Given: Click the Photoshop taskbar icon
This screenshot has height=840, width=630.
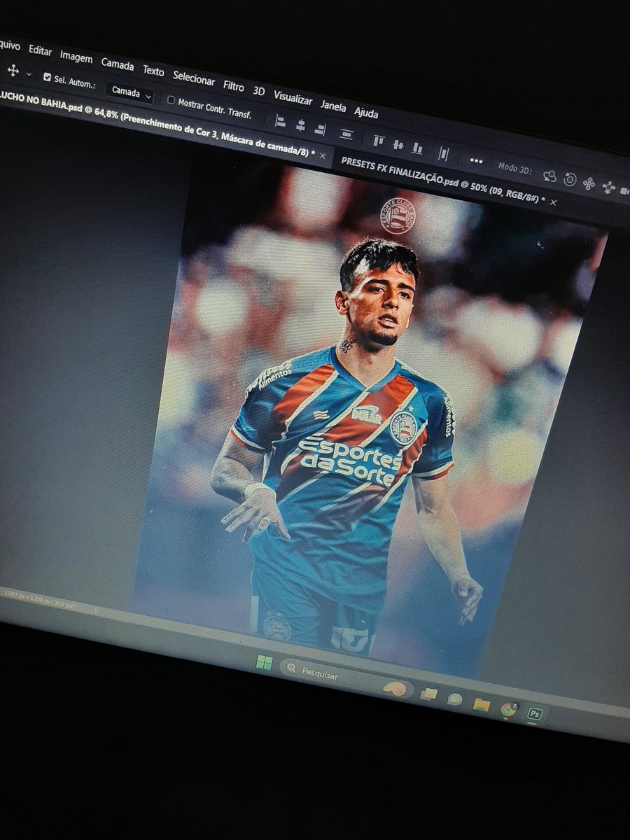Looking at the screenshot, I should 535,714.
